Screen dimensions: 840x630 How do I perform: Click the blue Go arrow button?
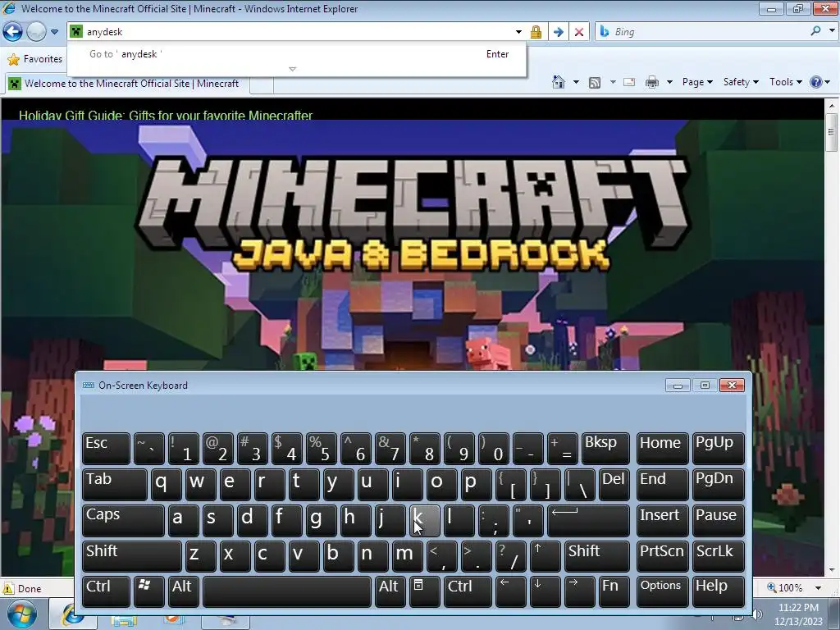(x=558, y=32)
